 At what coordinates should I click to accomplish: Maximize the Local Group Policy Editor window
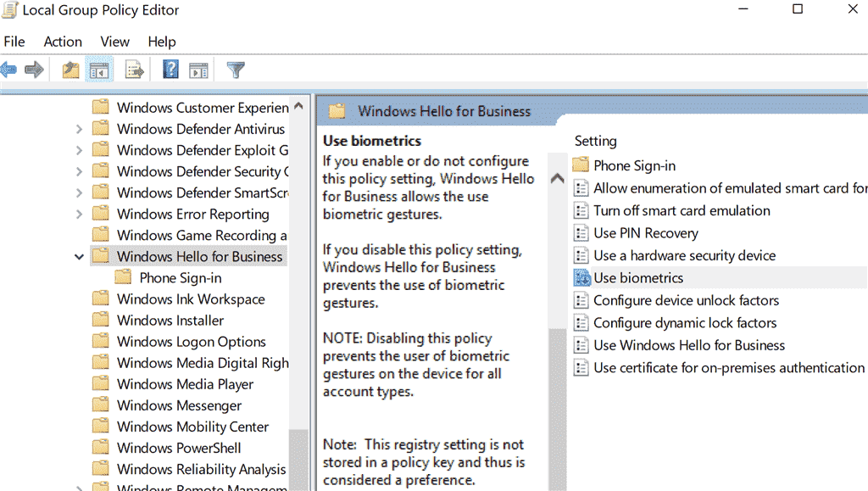(x=797, y=8)
